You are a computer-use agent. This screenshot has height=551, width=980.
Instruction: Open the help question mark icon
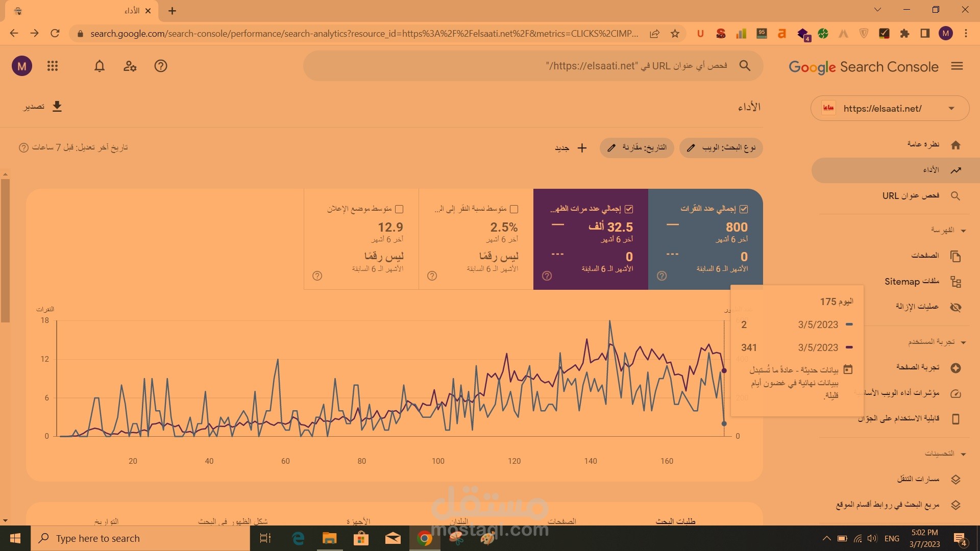(x=161, y=66)
